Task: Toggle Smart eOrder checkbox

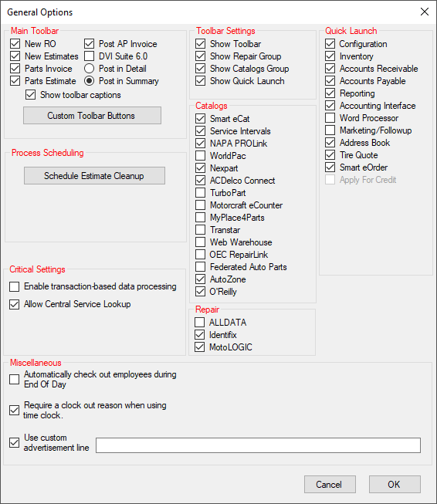Action: point(330,167)
